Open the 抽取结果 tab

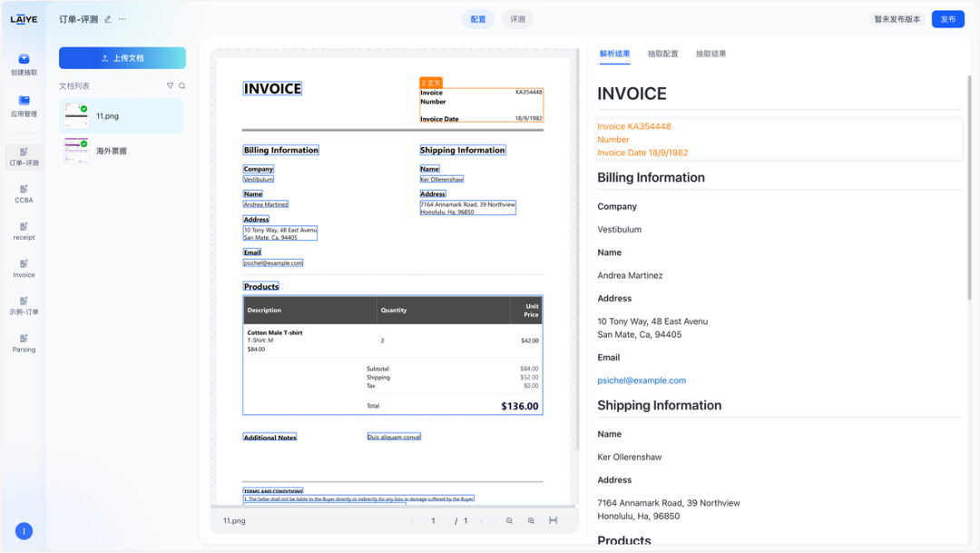[x=710, y=54]
